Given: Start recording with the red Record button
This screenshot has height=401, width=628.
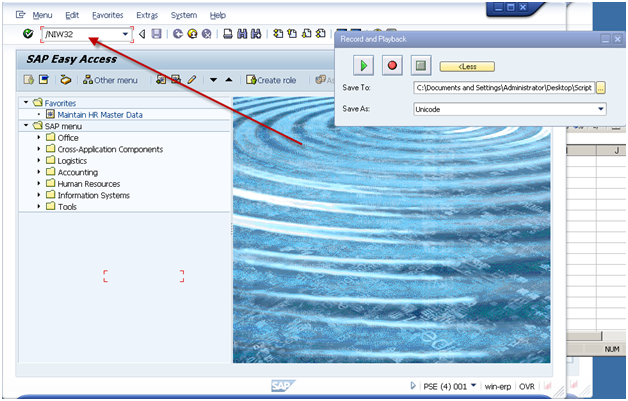Looking at the screenshot, I should coord(392,65).
